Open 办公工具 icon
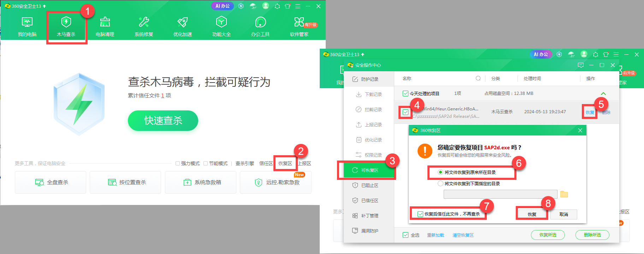The width and height of the screenshot is (644, 254). point(260,23)
